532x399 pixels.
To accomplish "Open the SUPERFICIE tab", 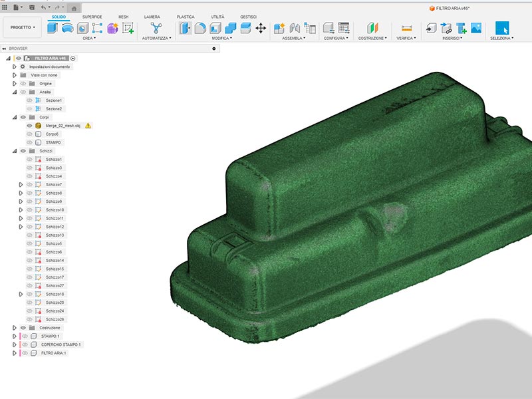I will [x=92, y=16].
